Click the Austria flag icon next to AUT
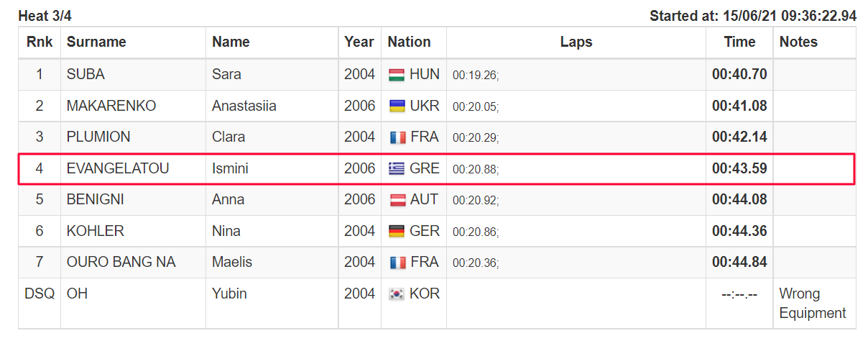 tap(396, 200)
